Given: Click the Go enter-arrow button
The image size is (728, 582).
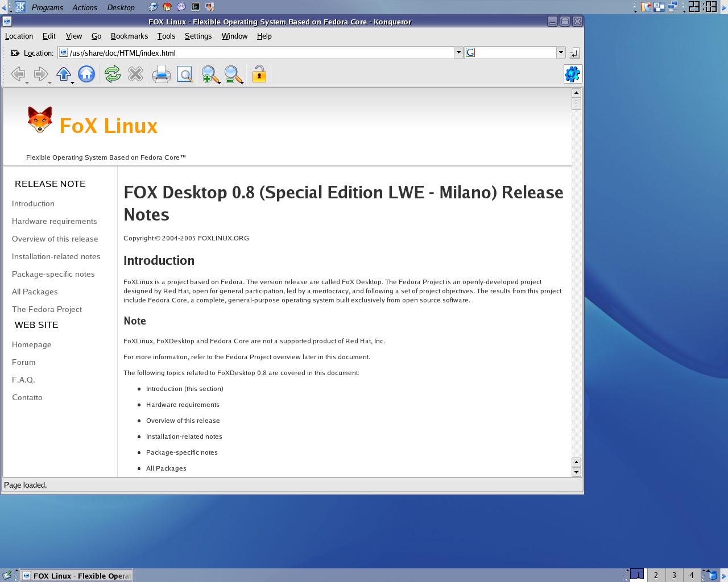Looking at the screenshot, I should [574, 53].
